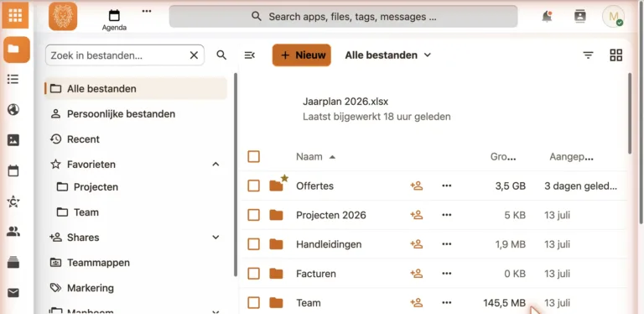Open the app grid launcher icon

coord(15,15)
